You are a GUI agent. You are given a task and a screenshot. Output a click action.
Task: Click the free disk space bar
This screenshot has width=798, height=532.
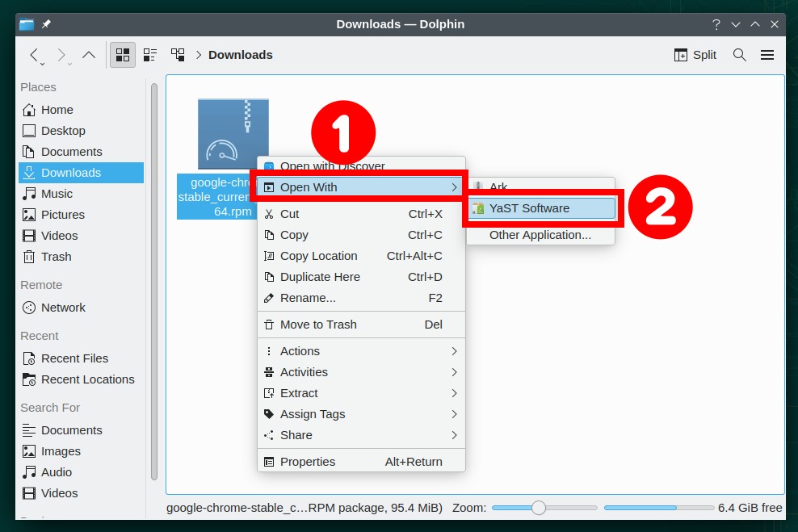(x=658, y=508)
